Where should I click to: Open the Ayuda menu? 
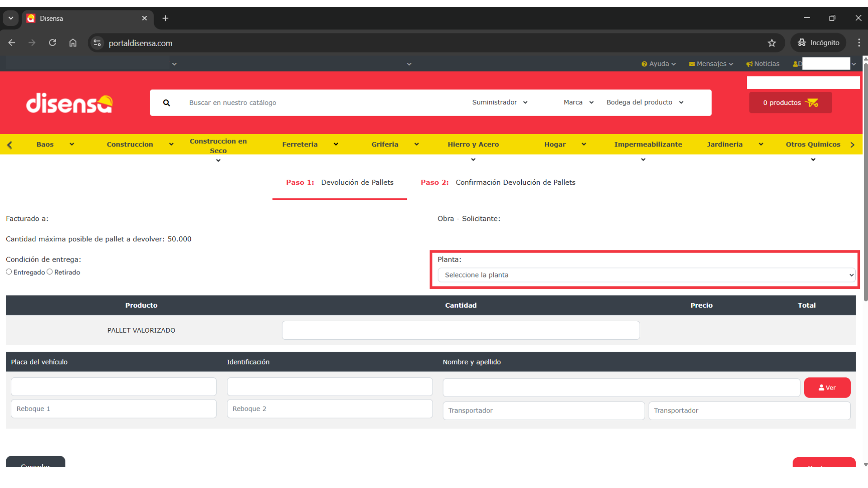coord(658,64)
